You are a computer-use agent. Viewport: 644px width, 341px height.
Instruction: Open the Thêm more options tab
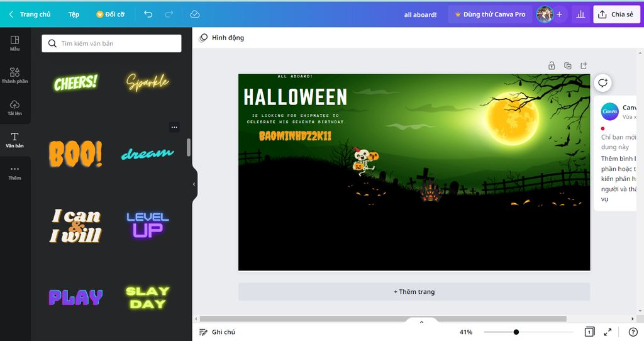click(15, 172)
